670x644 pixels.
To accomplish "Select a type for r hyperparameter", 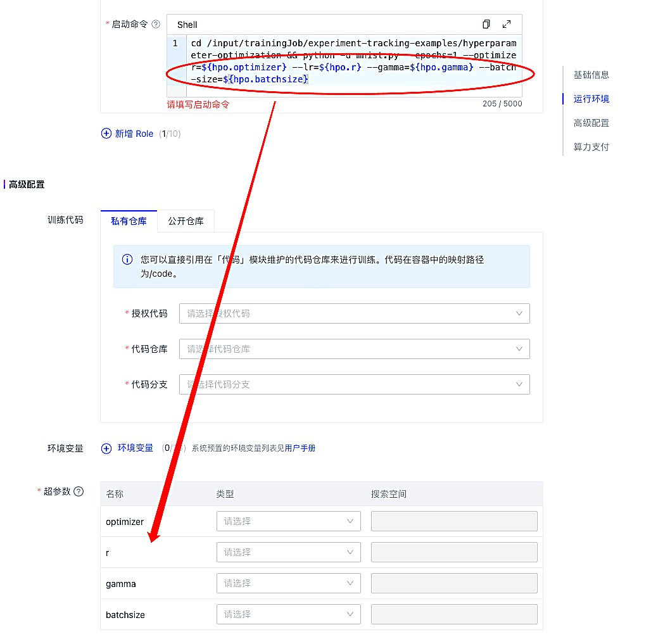I will coord(288,552).
